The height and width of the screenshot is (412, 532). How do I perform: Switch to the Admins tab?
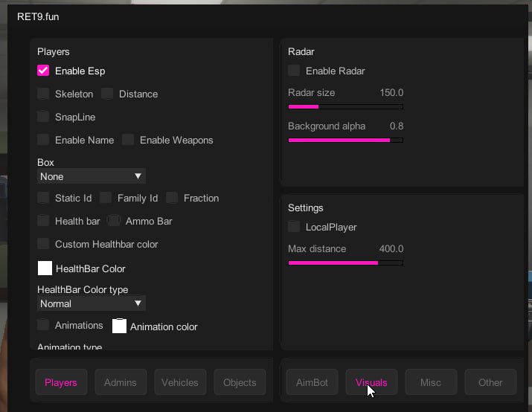tap(121, 382)
